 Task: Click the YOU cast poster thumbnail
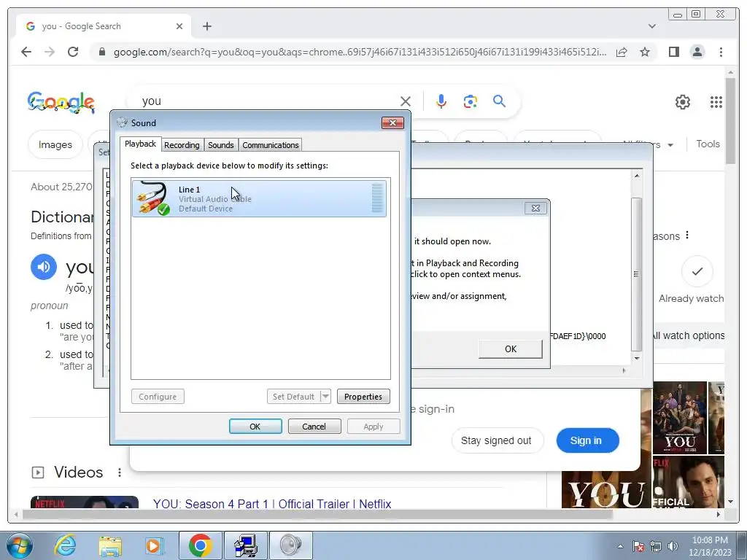(x=679, y=418)
